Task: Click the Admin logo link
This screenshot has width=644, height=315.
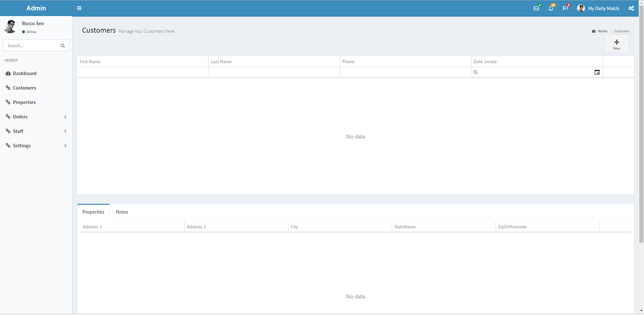Action: (x=36, y=8)
